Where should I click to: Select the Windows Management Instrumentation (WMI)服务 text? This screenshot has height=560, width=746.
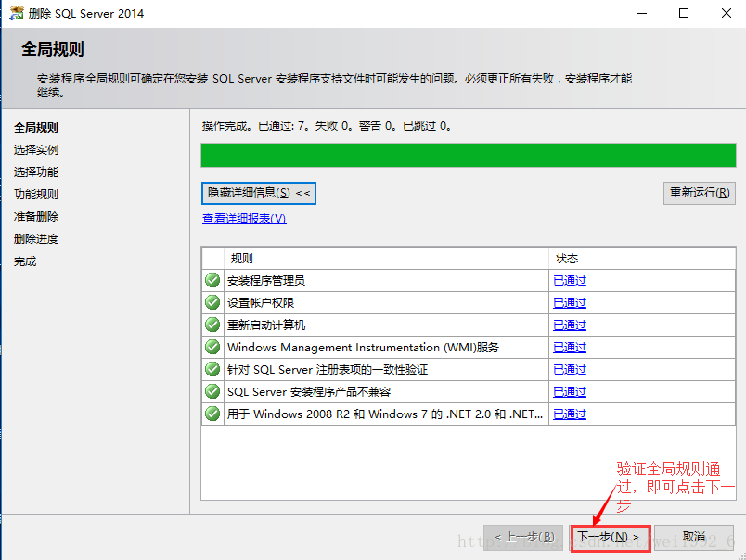click(363, 348)
